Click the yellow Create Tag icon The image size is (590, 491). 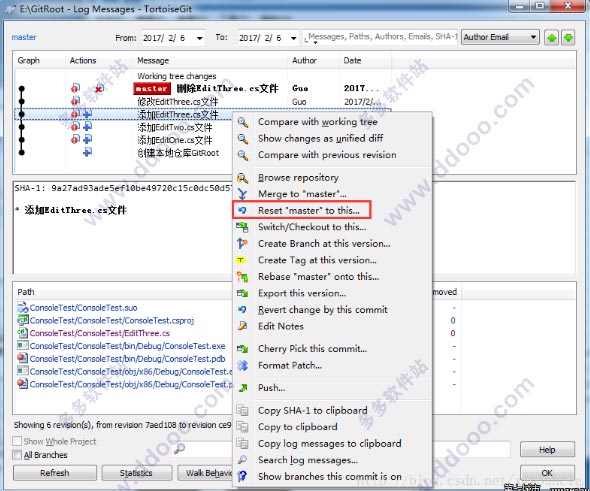241,260
